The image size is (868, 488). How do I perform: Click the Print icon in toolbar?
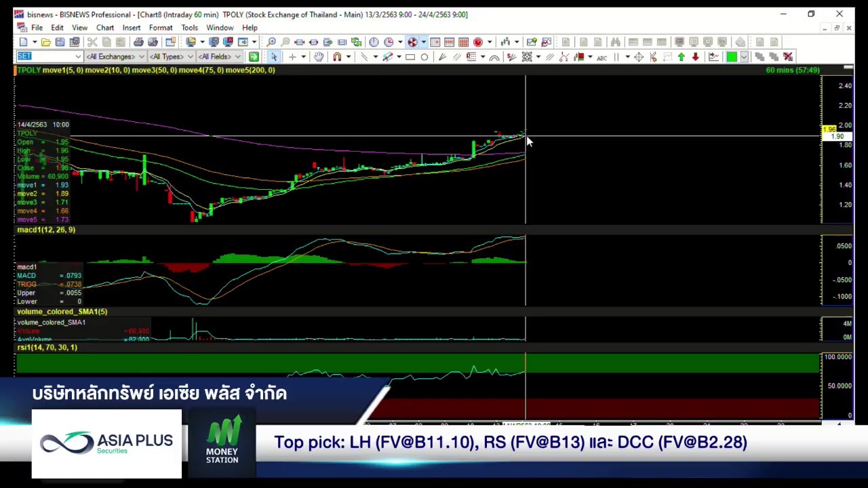click(x=138, y=42)
